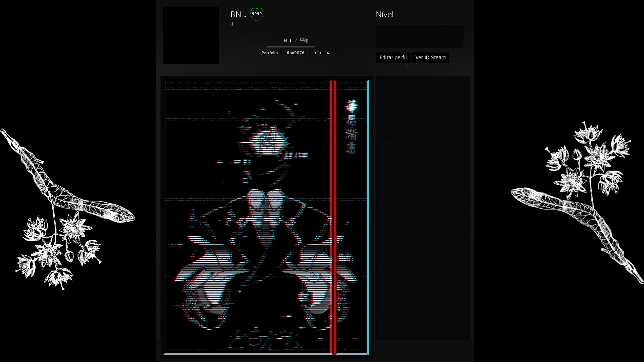Click the #bn9076 link

(296, 53)
